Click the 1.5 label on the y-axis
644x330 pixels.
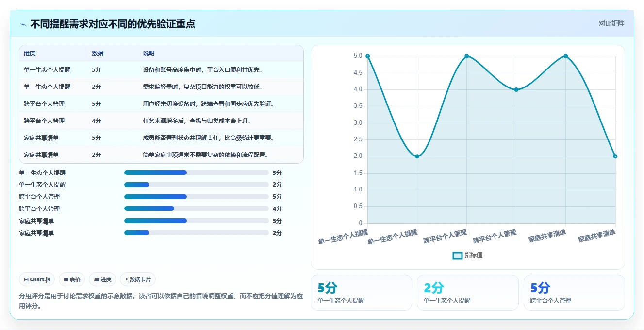pos(358,173)
